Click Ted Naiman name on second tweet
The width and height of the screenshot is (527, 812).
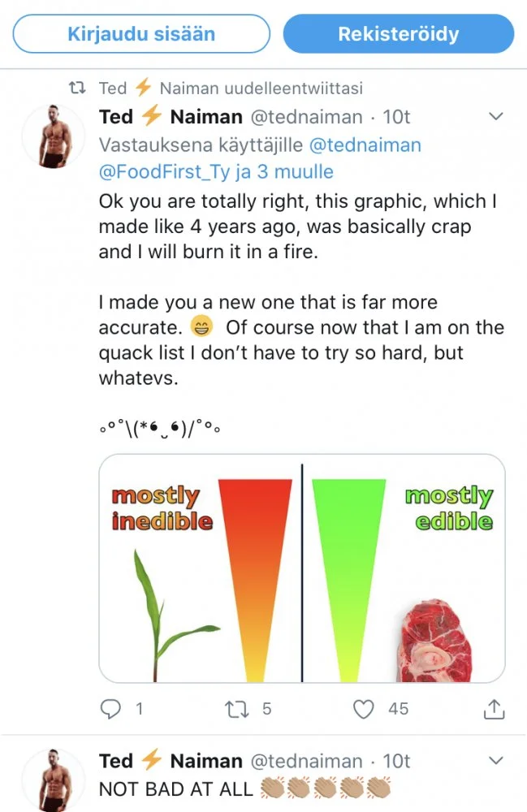pos(171,761)
